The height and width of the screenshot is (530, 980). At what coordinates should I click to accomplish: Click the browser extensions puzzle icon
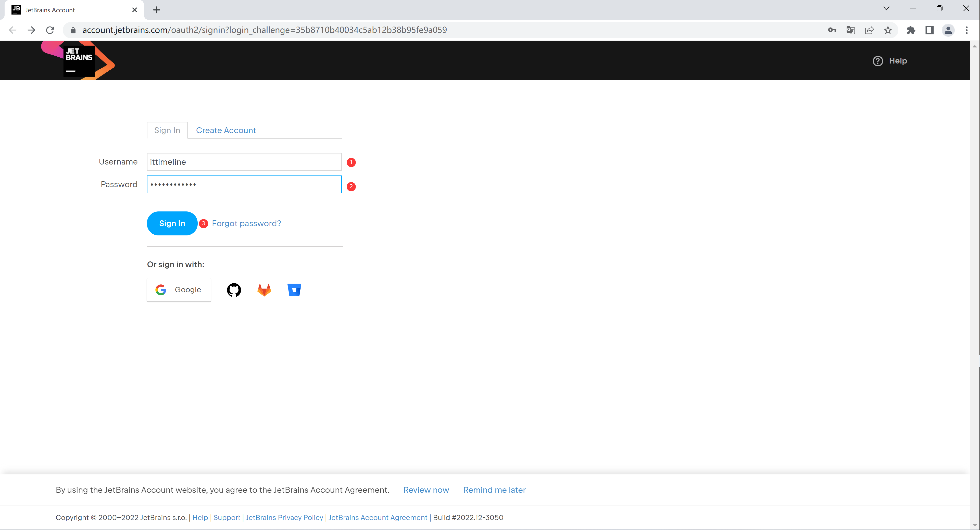[x=910, y=30]
